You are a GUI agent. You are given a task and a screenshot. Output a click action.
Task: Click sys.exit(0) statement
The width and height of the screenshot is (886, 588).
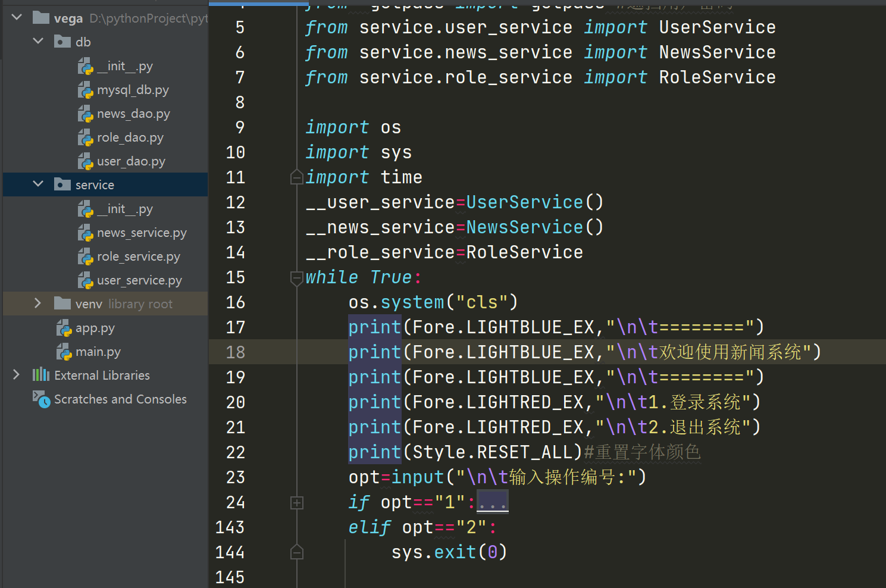click(449, 552)
